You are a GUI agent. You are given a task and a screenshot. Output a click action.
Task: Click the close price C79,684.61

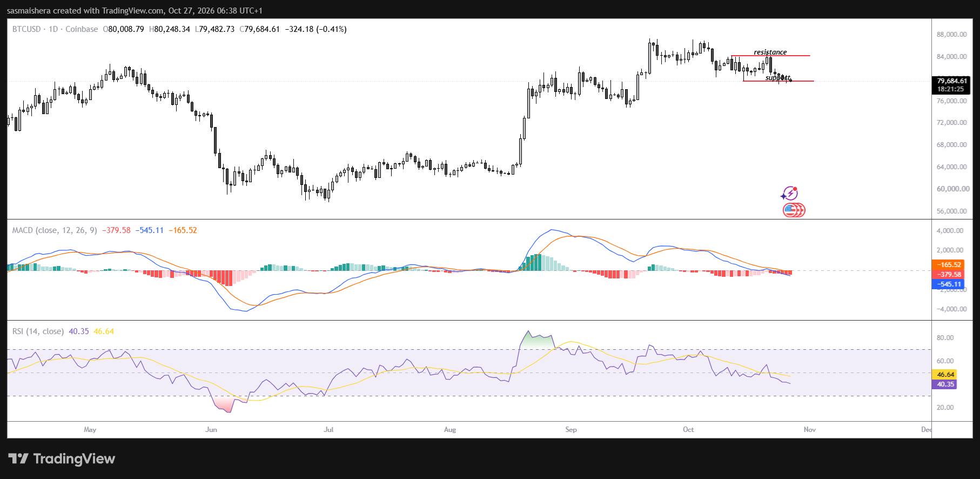click(x=260, y=29)
